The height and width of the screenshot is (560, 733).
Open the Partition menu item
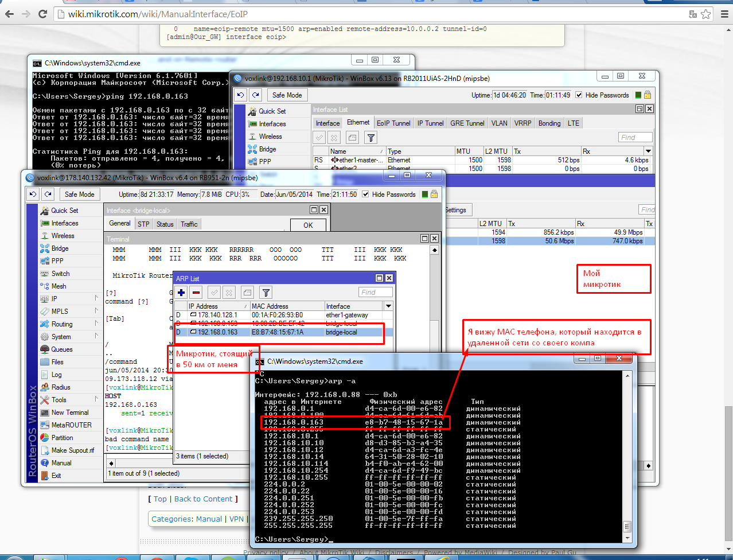coord(62,438)
